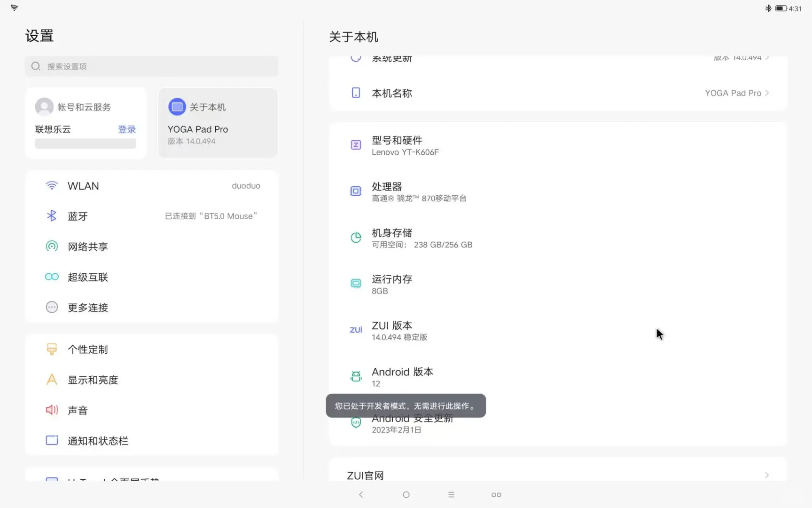
Task: Open the 个性定制 settings menu
Action: 152,349
